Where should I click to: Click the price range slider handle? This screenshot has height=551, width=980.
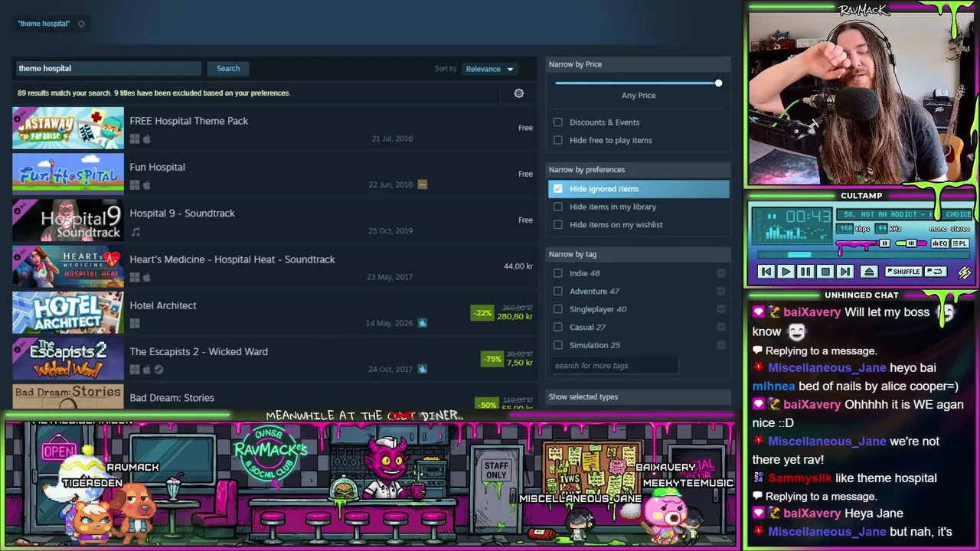(x=718, y=83)
